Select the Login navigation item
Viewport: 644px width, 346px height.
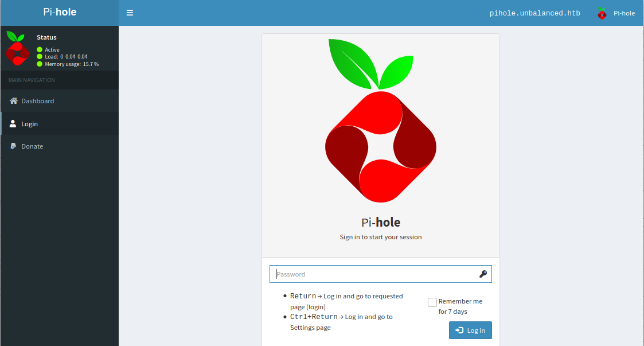[60, 124]
